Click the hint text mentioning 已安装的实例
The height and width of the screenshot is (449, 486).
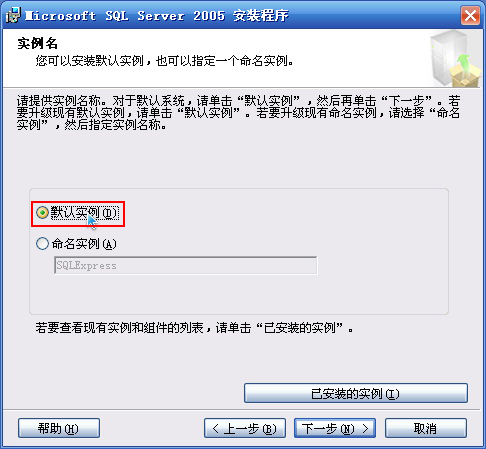point(194,328)
